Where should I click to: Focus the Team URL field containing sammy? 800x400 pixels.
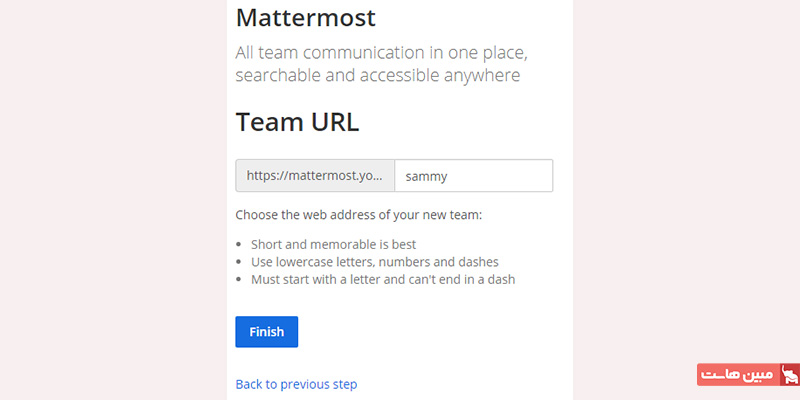tap(474, 176)
